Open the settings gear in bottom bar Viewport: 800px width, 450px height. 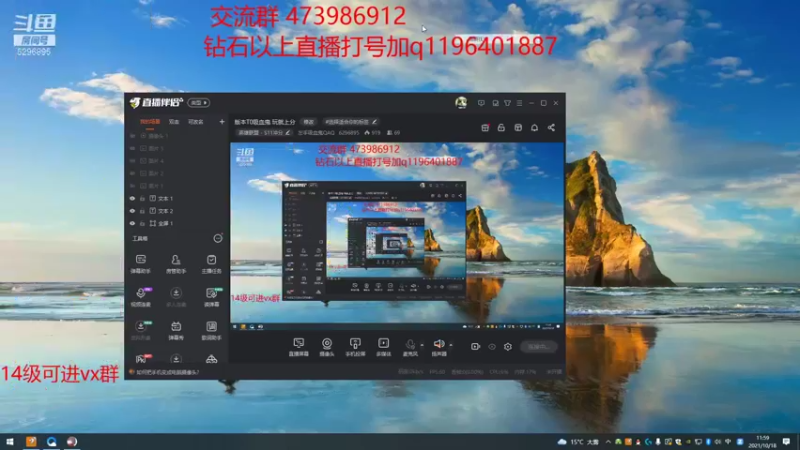(x=508, y=346)
